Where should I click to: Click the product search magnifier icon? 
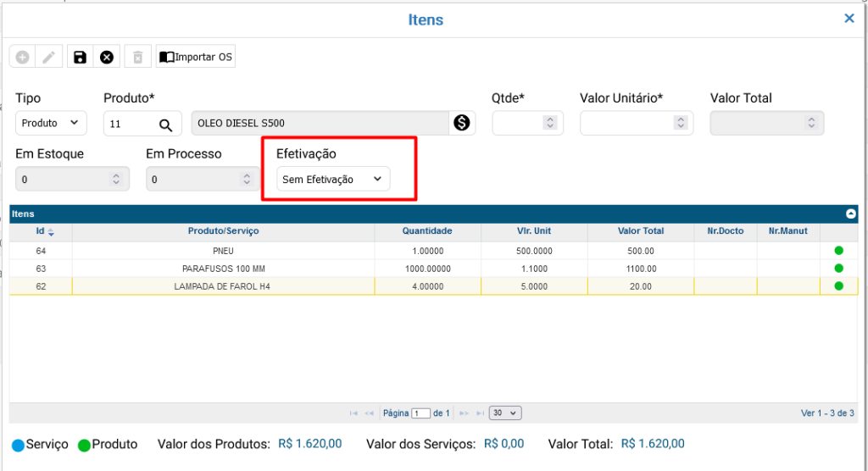click(x=165, y=125)
